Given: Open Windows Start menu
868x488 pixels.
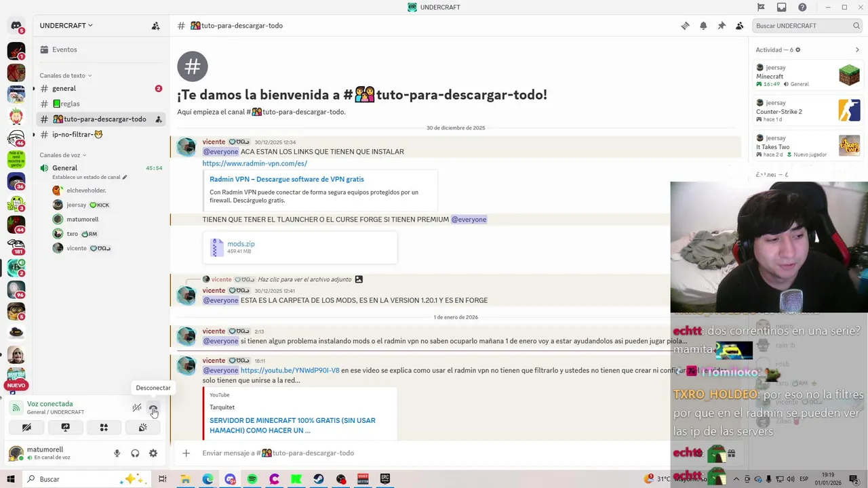Looking at the screenshot, I should [11, 479].
